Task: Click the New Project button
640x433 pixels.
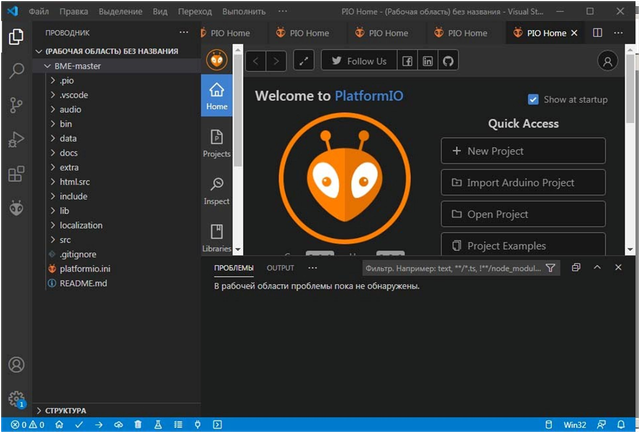Action: 523,151
